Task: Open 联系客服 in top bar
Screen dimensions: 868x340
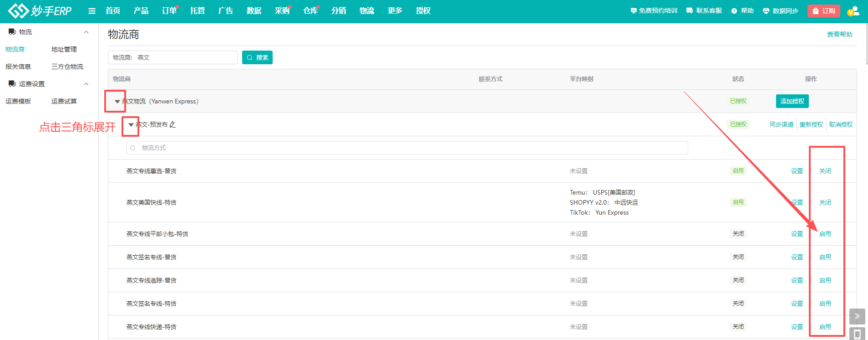Action: point(704,11)
